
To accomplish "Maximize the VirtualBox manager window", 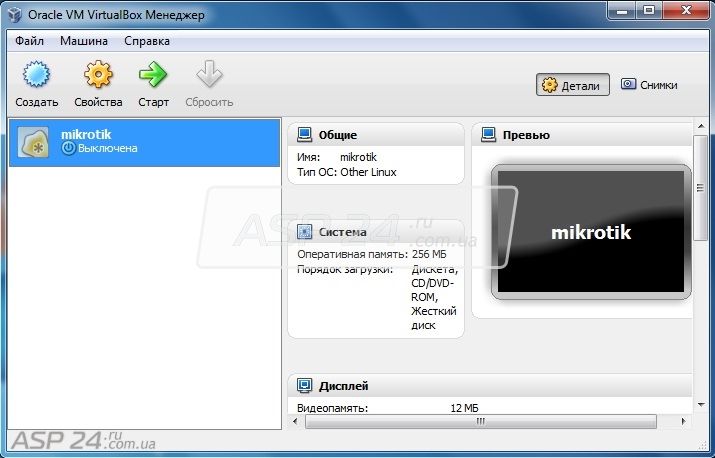I will pyautogui.click(x=649, y=10).
